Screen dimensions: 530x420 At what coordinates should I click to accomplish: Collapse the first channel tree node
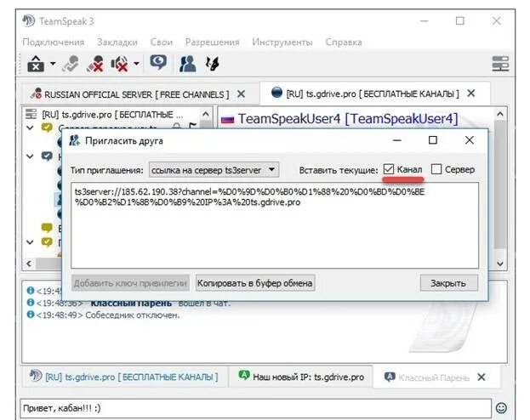tap(31, 128)
